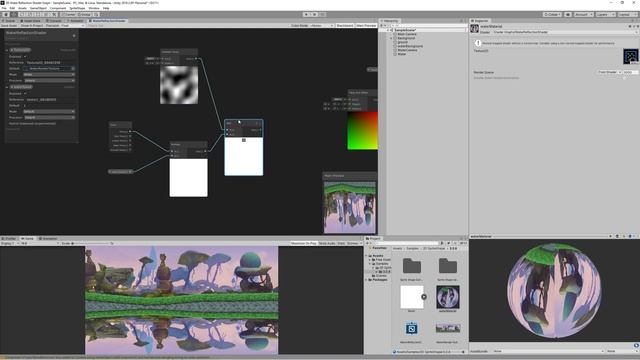This screenshot has width=640, height=360.
Task: Click Save Asset in Shader Graph toolbar
Action: (9, 25)
